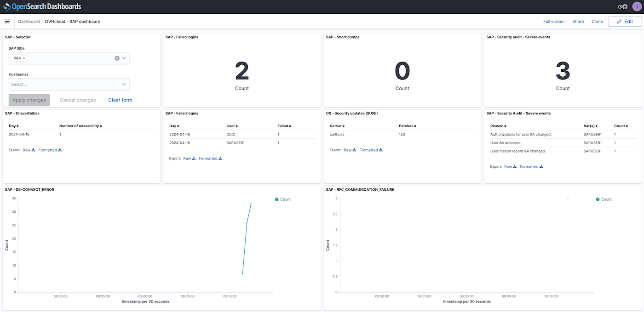This screenshot has height=312, width=644.
Task: Toggle Count legend in RFC_COMMUNICATION_FAILURE chart
Action: (604, 199)
